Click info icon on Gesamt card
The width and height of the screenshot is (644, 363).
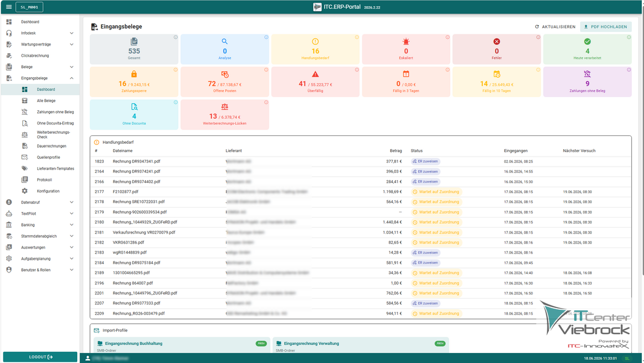175,37
